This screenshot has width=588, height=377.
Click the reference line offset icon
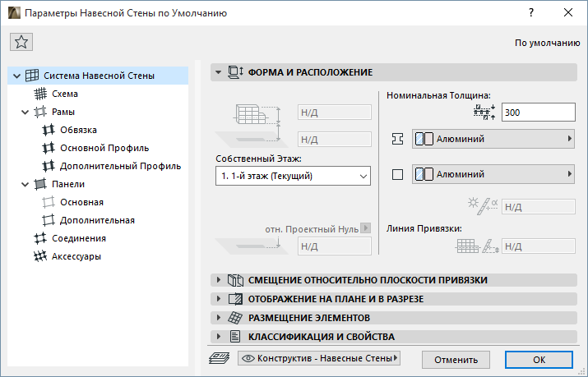click(490, 246)
